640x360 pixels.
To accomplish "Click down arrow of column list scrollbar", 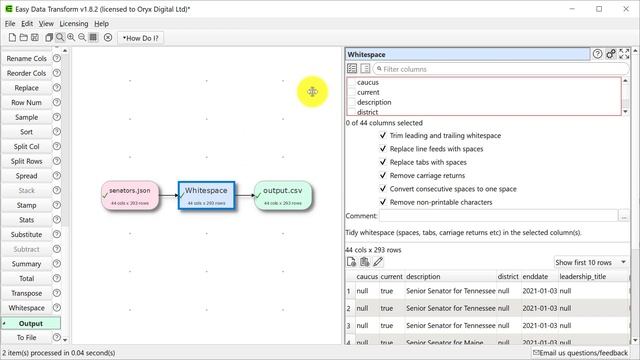I will tap(625, 111).
